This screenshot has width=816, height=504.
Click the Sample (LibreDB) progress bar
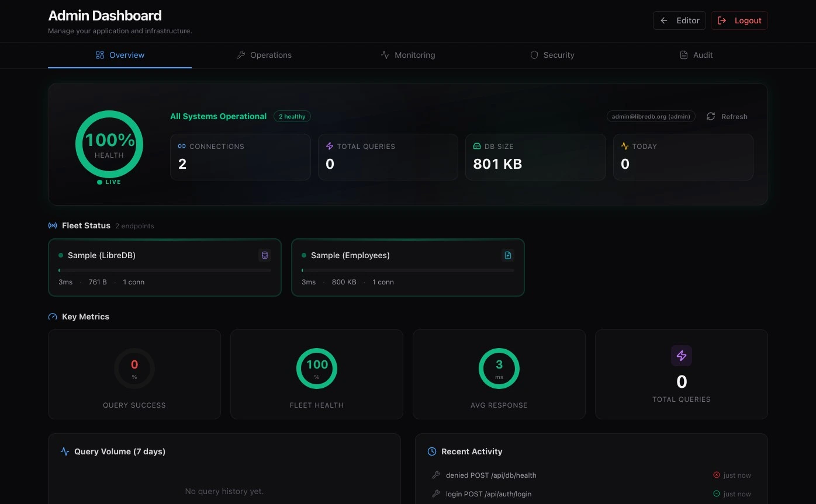(x=165, y=270)
